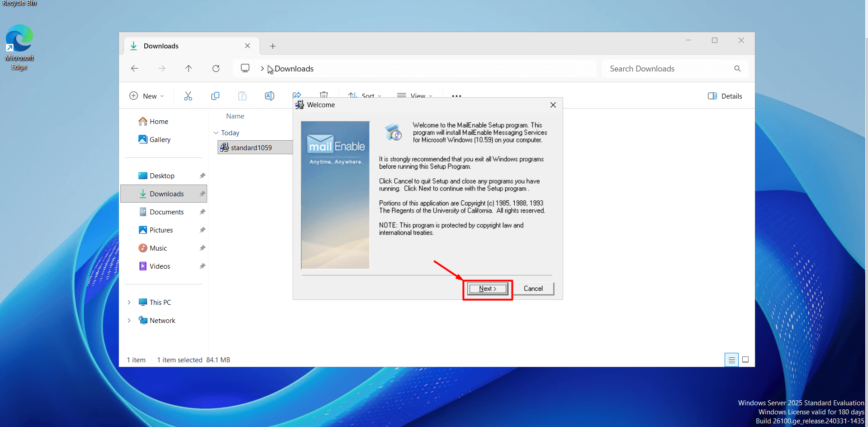Switch to large thumbnails view icon
This screenshot has width=868, height=427.
tap(745, 360)
